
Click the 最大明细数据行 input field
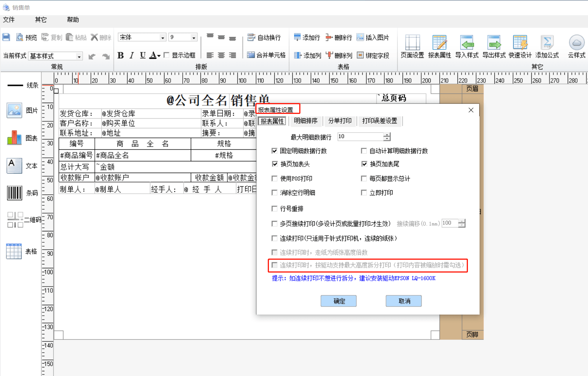pyautogui.click(x=360, y=136)
